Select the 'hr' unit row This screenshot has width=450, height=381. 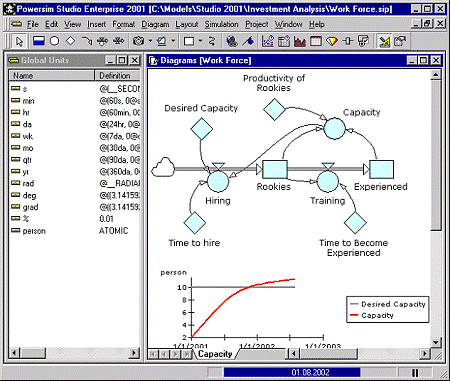pyautogui.click(x=74, y=112)
